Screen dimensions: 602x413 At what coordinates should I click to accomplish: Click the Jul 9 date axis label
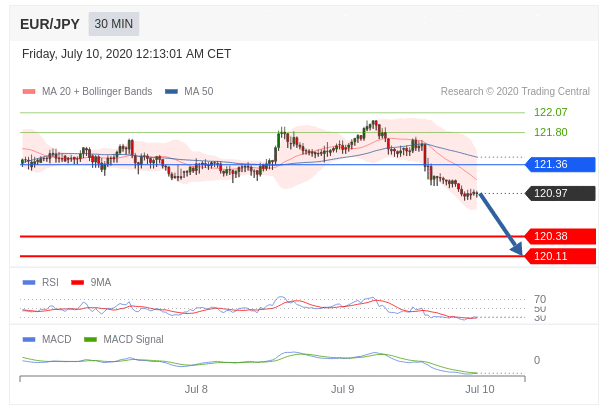pos(342,389)
